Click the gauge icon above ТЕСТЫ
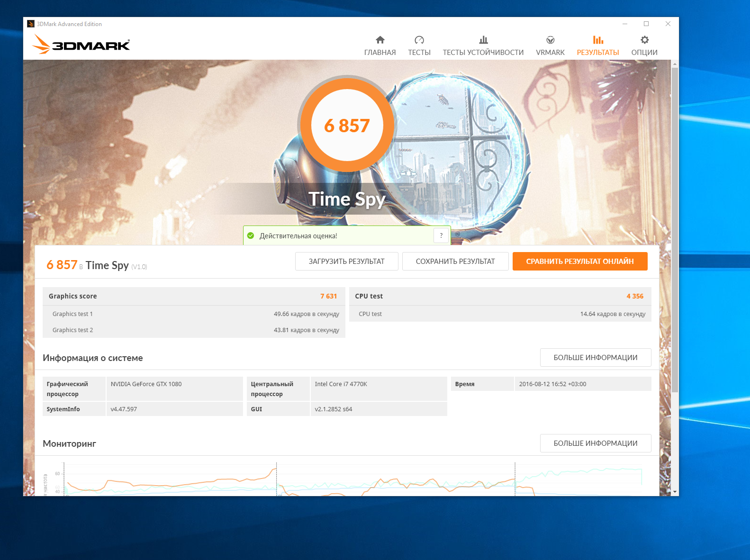The image size is (750, 560). tap(419, 40)
